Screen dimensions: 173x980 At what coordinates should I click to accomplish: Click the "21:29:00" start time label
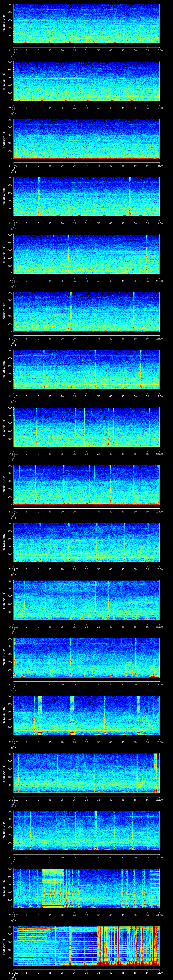pyautogui.click(x=13, y=858)
